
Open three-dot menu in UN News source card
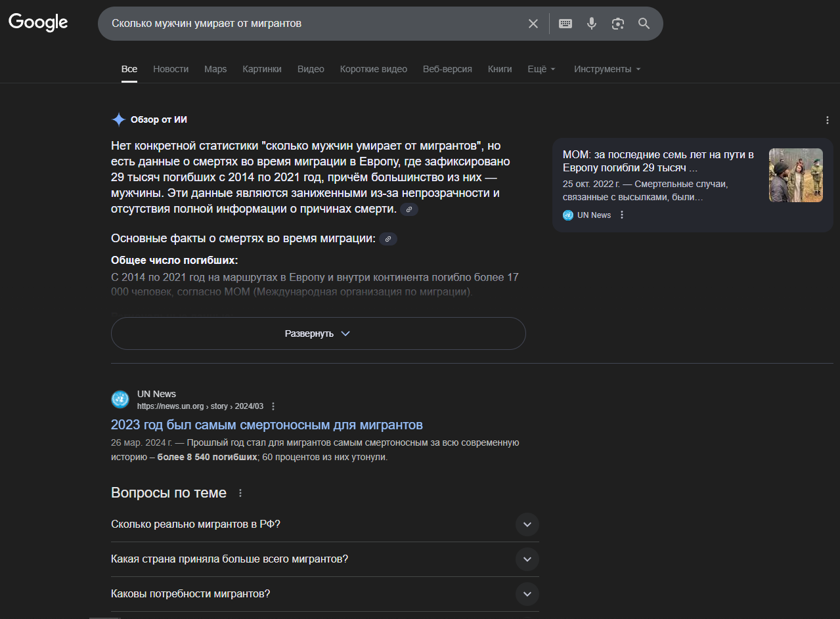(x=622, y=215)
